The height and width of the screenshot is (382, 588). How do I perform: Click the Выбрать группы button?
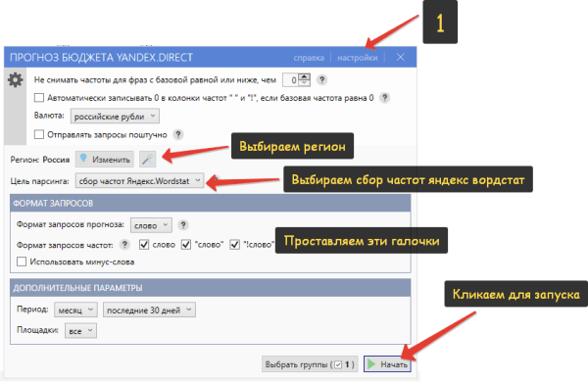tap(310, 364)
